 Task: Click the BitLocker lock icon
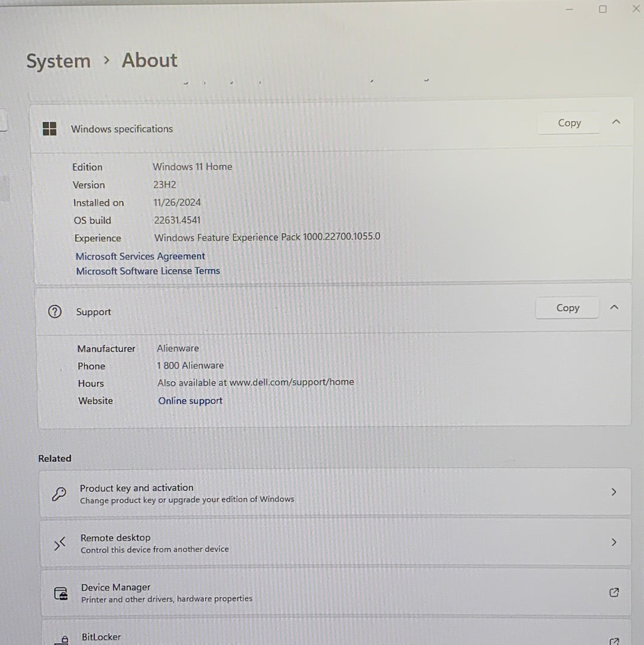coord(62,640)
